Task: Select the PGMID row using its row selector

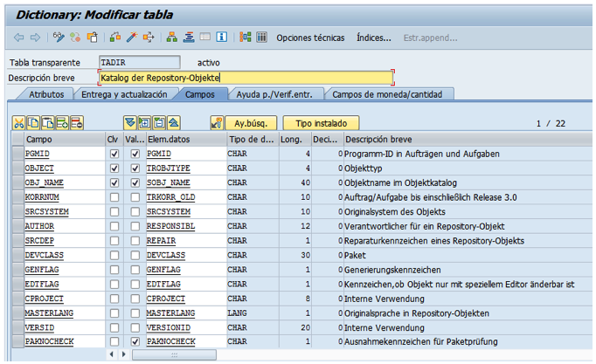Action: click(17, 154)
